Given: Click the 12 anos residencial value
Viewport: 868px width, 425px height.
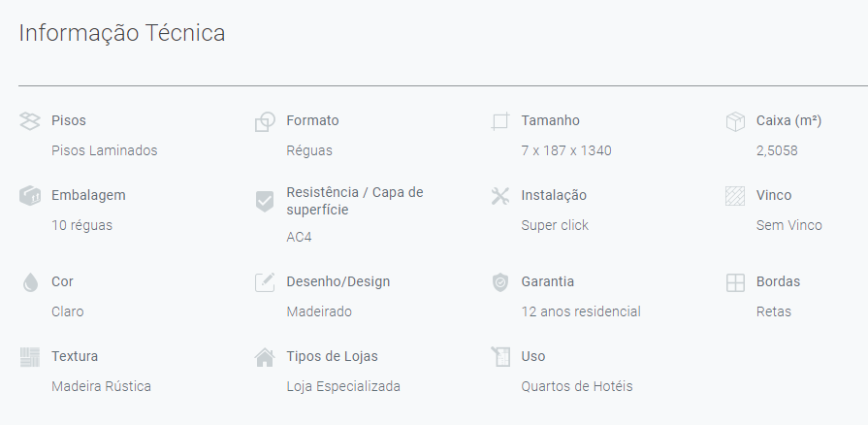Looking at the screenshot, I should click(x=581, y=311).
